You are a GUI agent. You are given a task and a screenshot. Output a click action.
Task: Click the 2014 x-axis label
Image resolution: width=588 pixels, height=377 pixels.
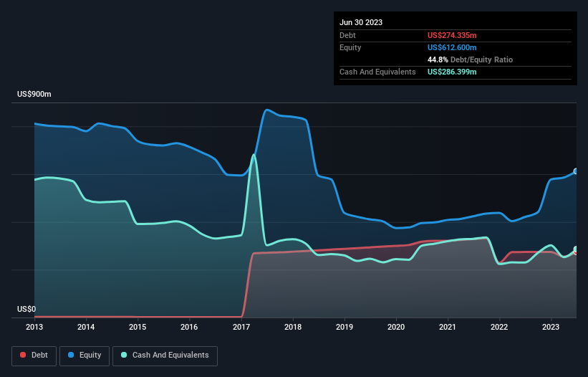[x=86, y=327]
